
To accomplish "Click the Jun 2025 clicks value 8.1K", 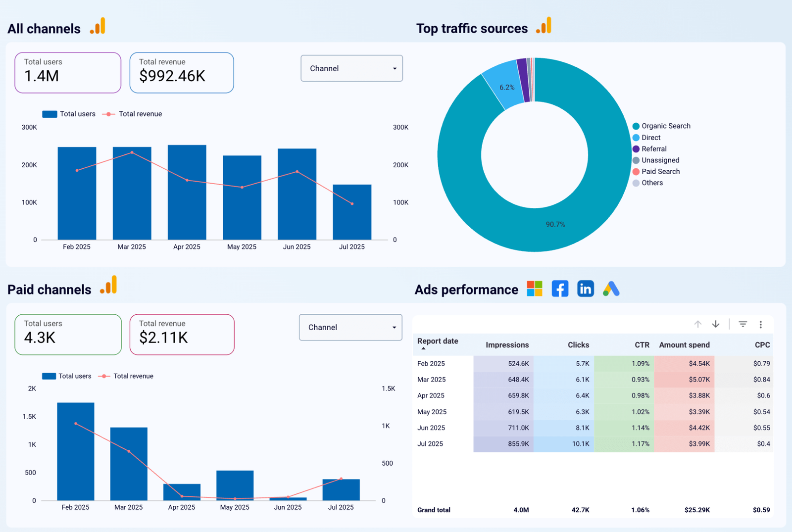I will (x=582, y=428).
